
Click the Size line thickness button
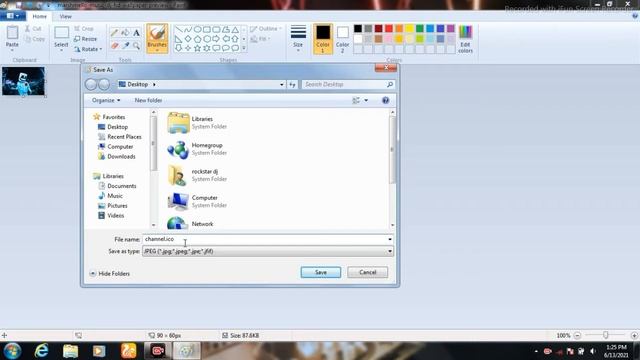(298, 38)
